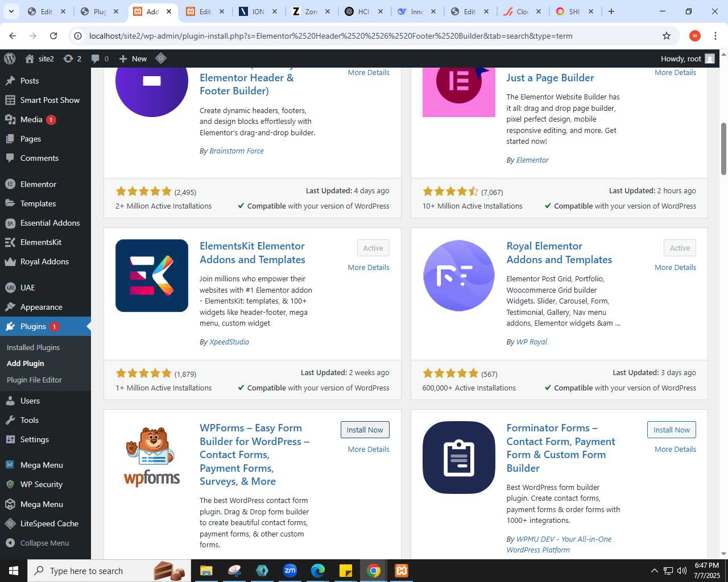Screen dimensions: 728x582
Task: Open the New content menu in admin bar
Action: pos(133,59)
